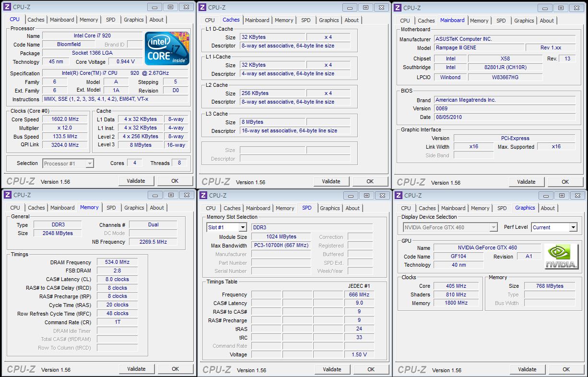This screenshot has height=377, width=588.
Task: Open SPD tab in the Memory window
Action: (111, 208)
